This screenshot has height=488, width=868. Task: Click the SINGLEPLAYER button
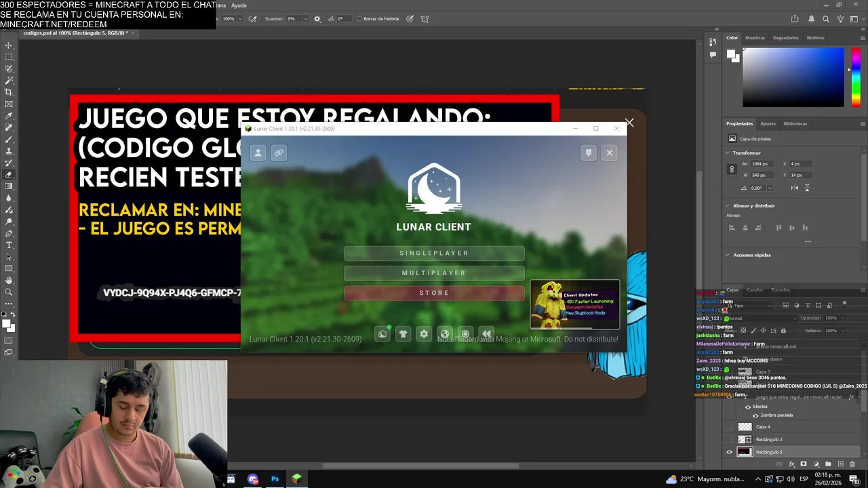434,253
